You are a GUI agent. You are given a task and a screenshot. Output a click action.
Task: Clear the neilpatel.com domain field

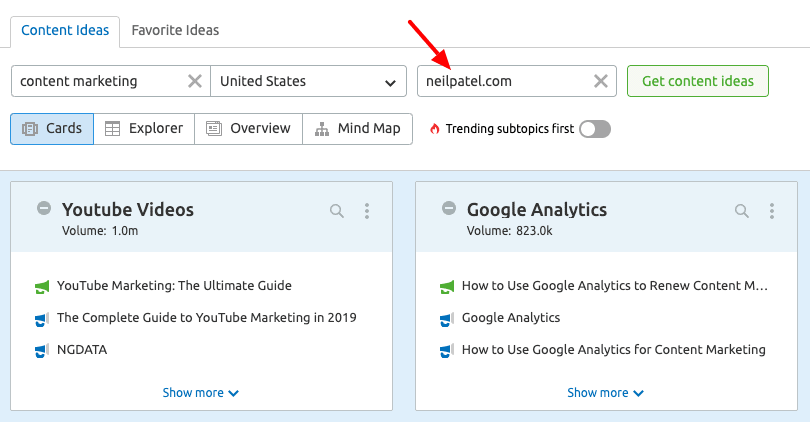pyautogui.click(x=601, y=81)
